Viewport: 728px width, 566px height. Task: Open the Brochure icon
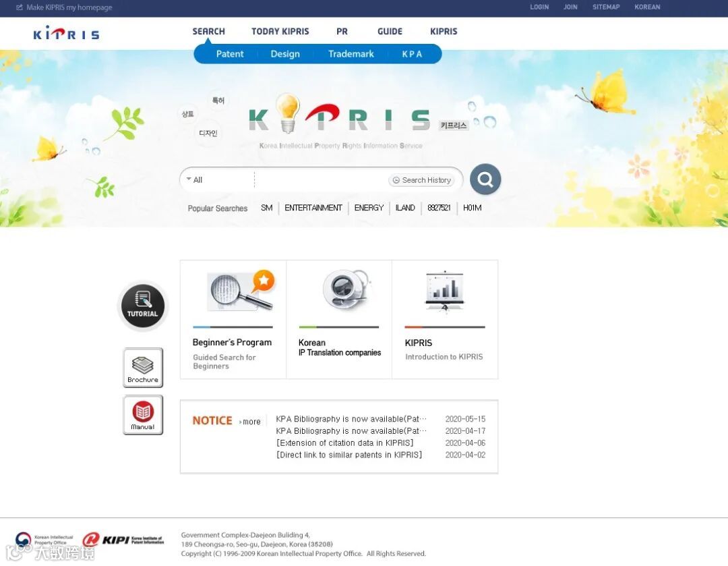pyautogui.click(x=143, y=368)
